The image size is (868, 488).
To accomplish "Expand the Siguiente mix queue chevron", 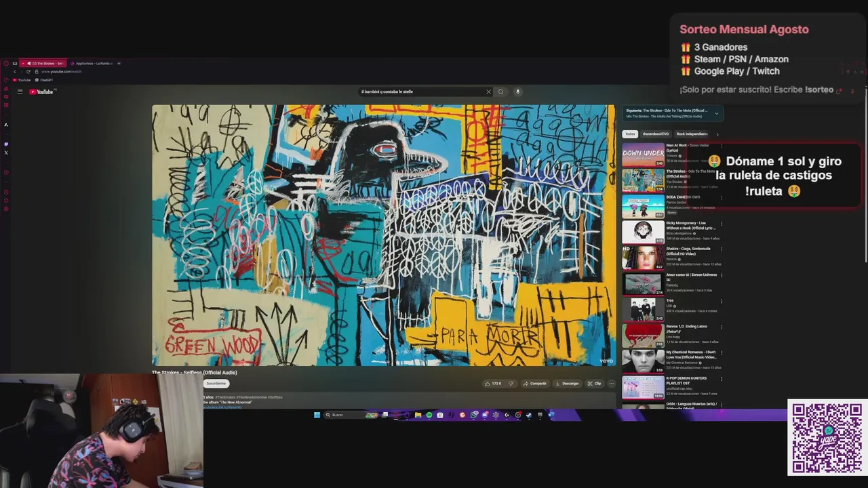I will click(x=717, y=113).
